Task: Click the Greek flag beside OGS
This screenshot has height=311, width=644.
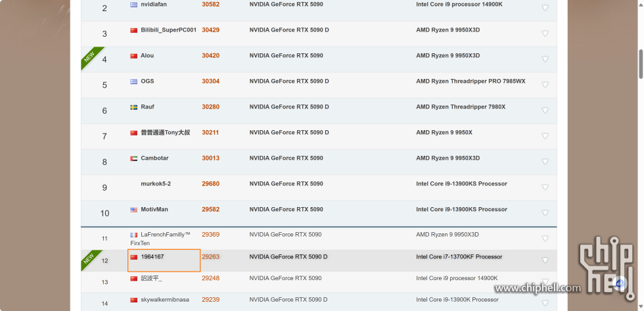Action: pyautogui.click(x=133, y=82)
